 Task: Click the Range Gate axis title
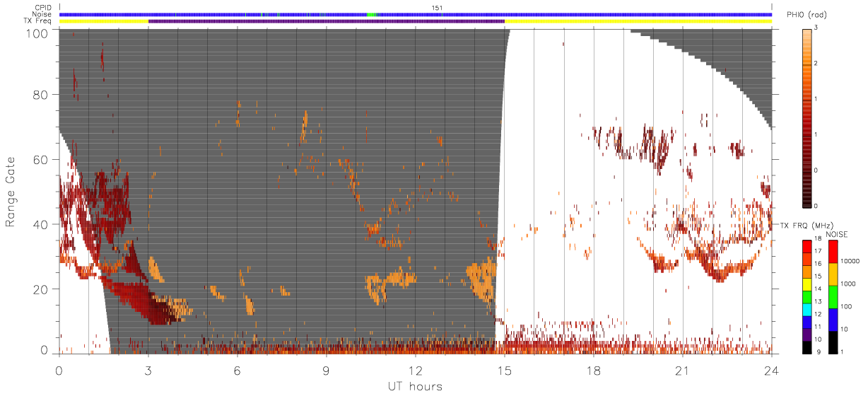click(11, 192)
